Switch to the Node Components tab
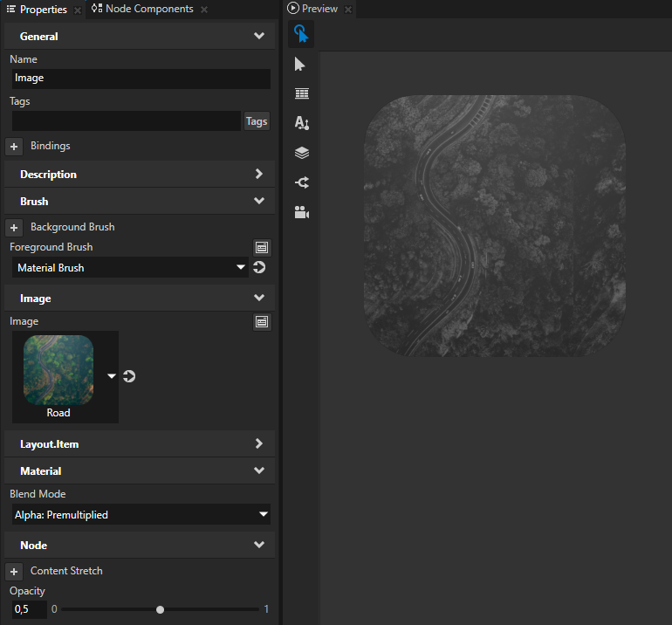The width and height of the screenshot is (672, 625). tap(148, 10)
